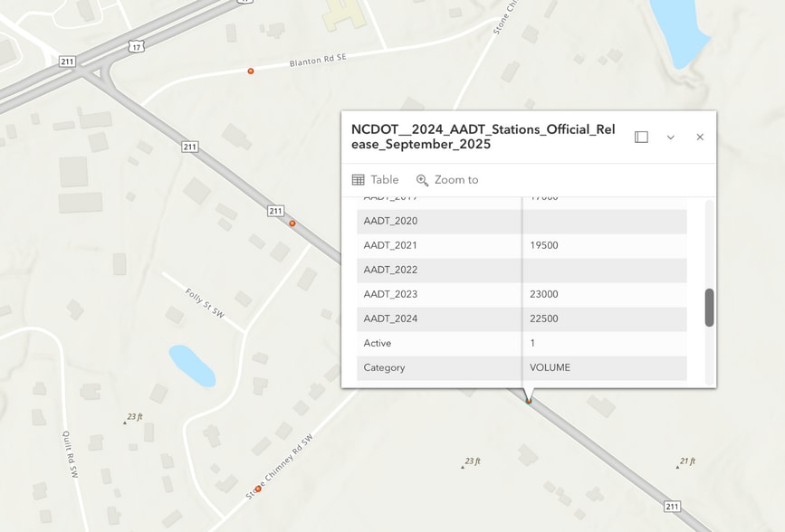Click the popup title NCDOT 2024 AADT Stations
The width and height of the screenshot is (785, 532).
483,137
